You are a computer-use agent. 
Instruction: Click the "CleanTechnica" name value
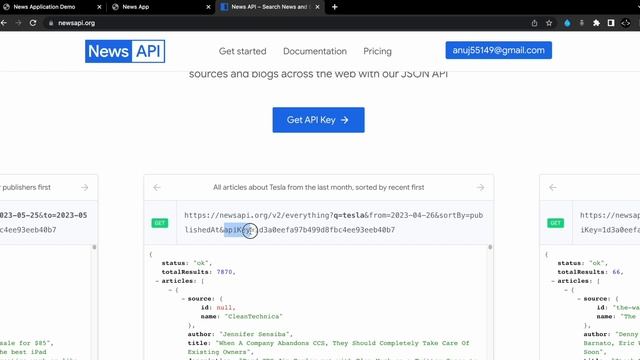click(253, 316)
